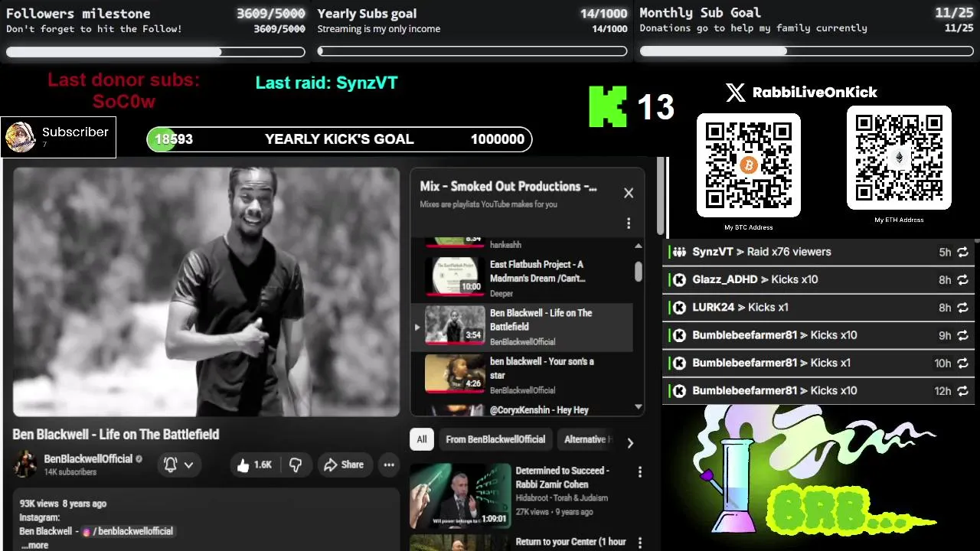980x551 pixels.
Task: Click the video title under the player
Action: 116,434
